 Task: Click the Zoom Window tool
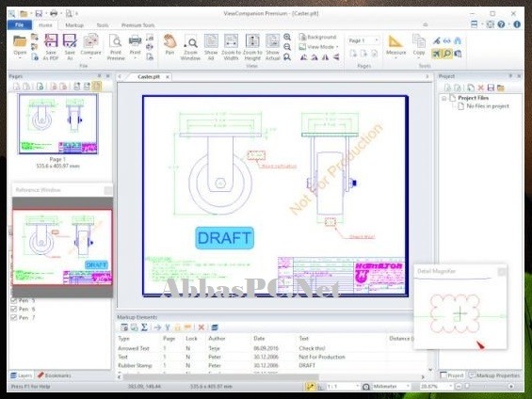pos(190,47)
